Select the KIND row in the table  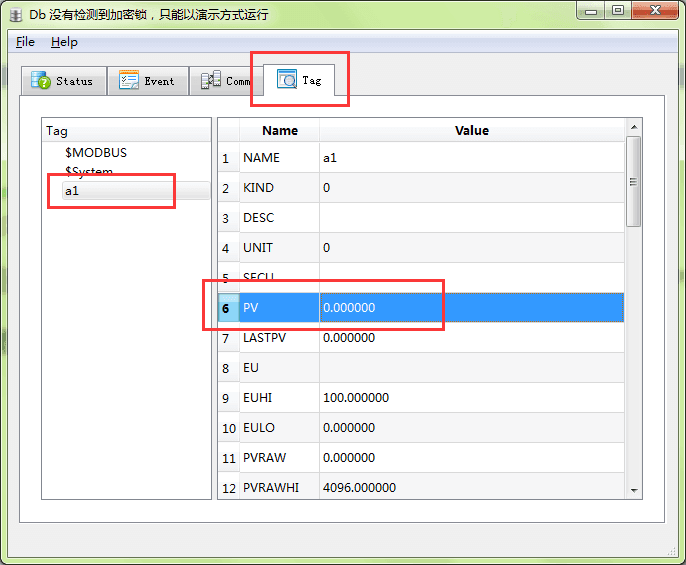tap(421, 188)
